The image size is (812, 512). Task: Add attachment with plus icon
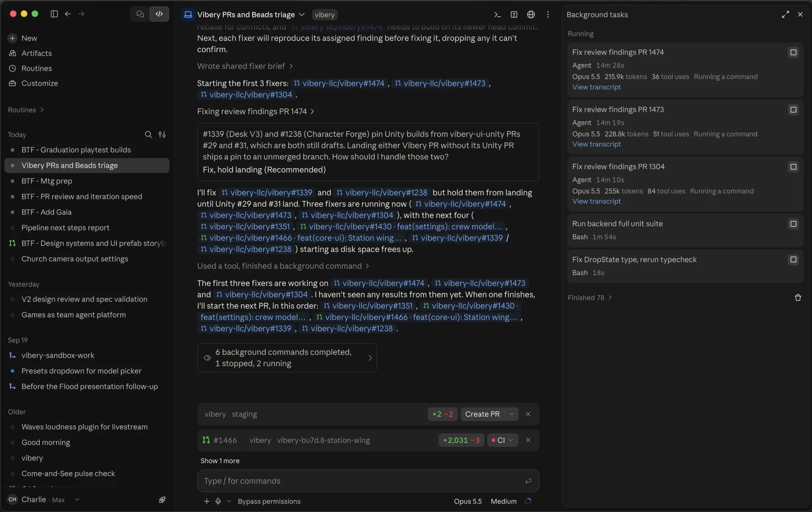point(207,501)
